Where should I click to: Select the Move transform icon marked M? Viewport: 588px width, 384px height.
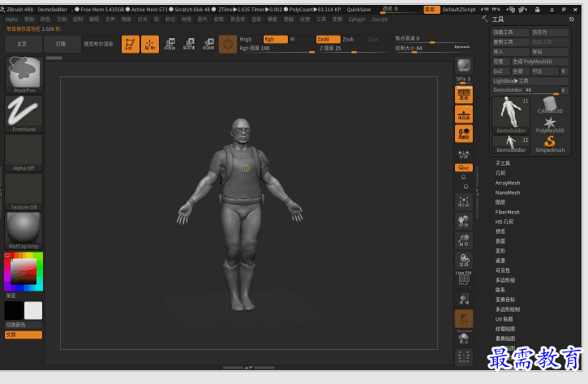click(x=170, y=45)
